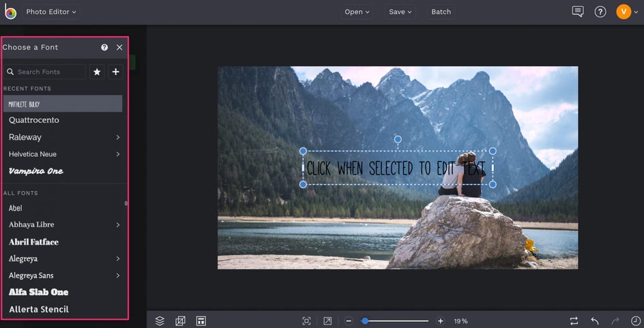Screen dimensions: 644x328
Task: Open the font panel help icon
Action: [104, 48]
